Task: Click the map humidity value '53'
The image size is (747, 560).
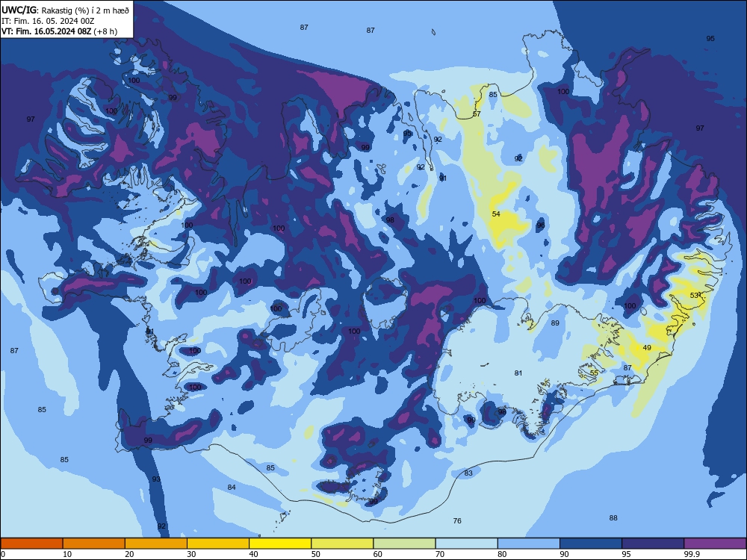Action: (694, 295)
